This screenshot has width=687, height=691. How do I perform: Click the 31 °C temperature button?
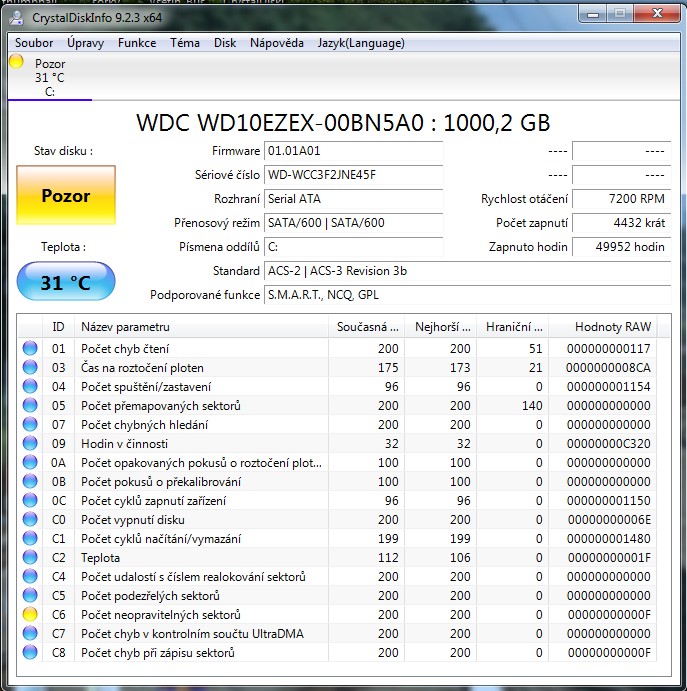(x=66, y=283)
